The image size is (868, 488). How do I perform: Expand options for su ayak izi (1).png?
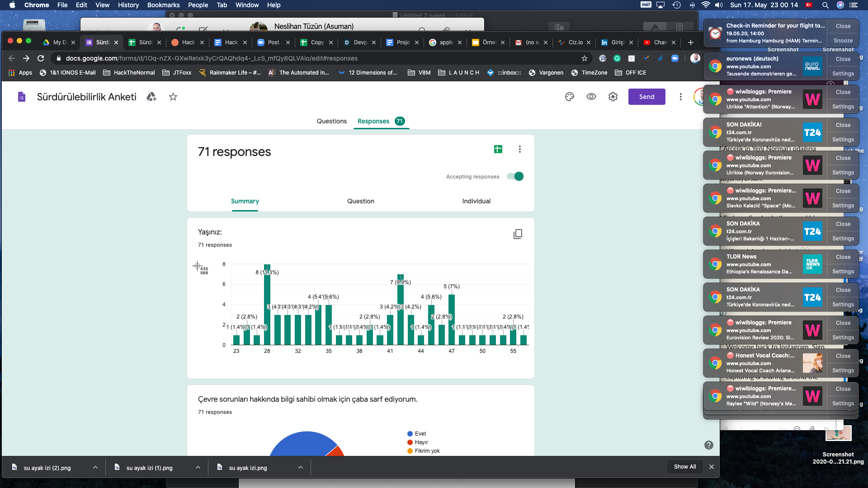click(198, 468)
